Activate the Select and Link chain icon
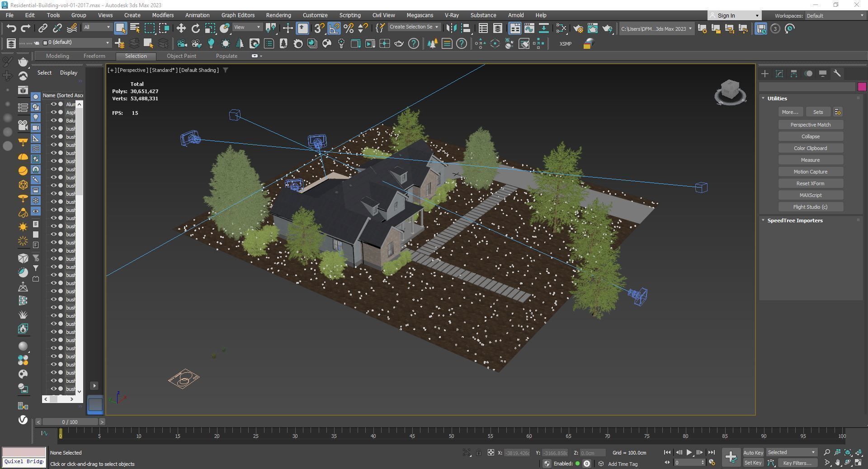Image resolution: width=868 pixels, height=469 pixels. coord(42,28)
